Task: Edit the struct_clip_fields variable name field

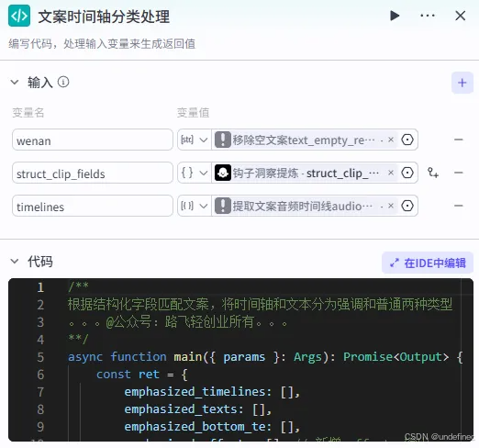Action: click(x=93, y=173)
